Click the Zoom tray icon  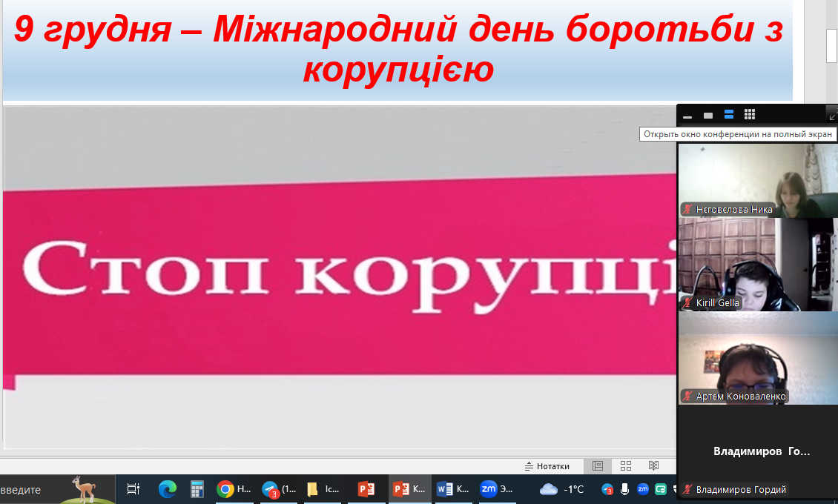coord(643,489)
